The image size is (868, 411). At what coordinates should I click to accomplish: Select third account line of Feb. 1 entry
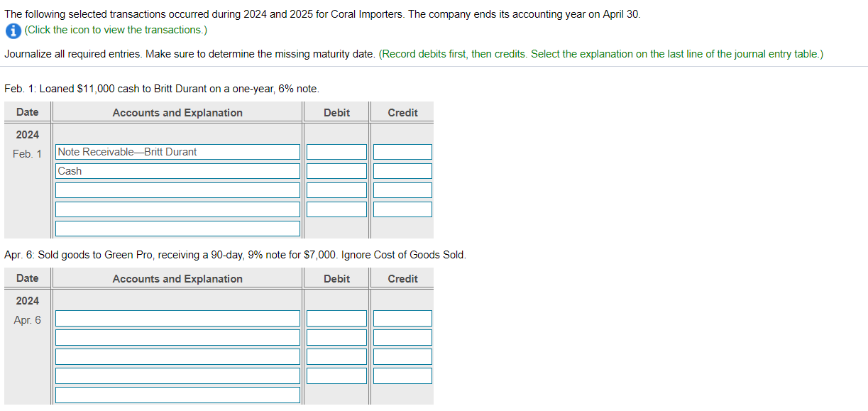[x=177, y=190]
